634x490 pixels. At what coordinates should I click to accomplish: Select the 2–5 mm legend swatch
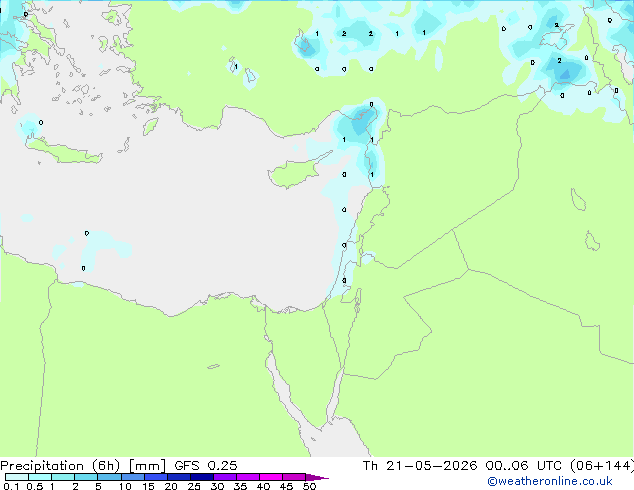point(86,477)
